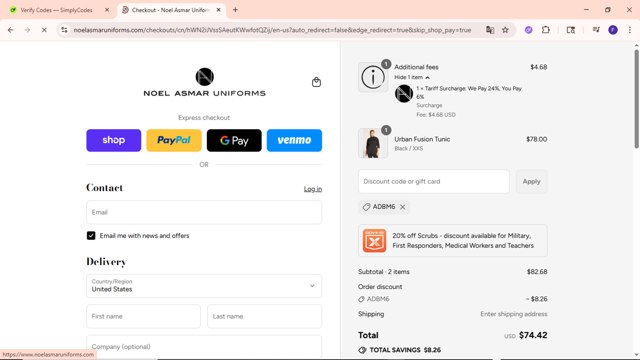This screenshot has width=640, height=360.
Task: Pay with PayPal button
Action: (174, 140)
